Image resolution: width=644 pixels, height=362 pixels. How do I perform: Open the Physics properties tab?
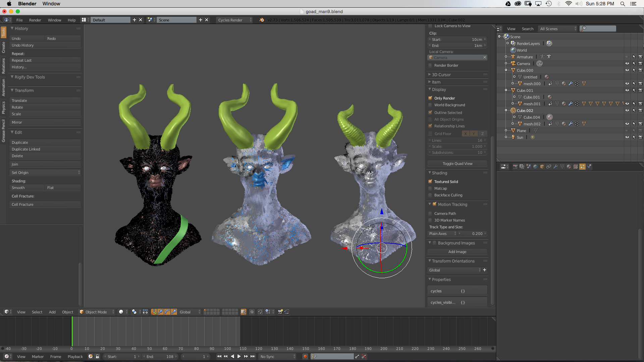(x=589, y=167)
